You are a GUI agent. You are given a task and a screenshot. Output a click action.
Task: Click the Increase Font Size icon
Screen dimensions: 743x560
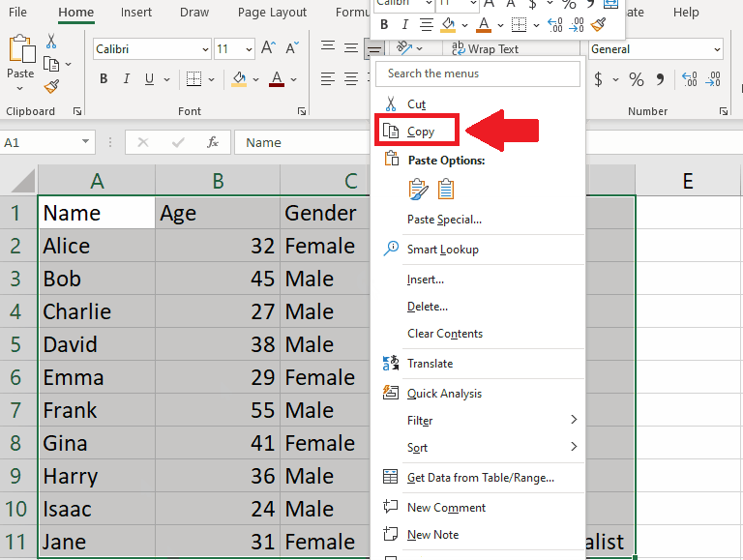pos(268,48)
